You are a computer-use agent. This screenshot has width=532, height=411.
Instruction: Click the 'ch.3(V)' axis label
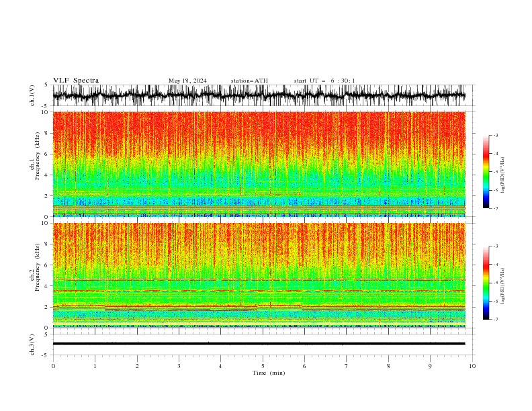click(32, 345)
